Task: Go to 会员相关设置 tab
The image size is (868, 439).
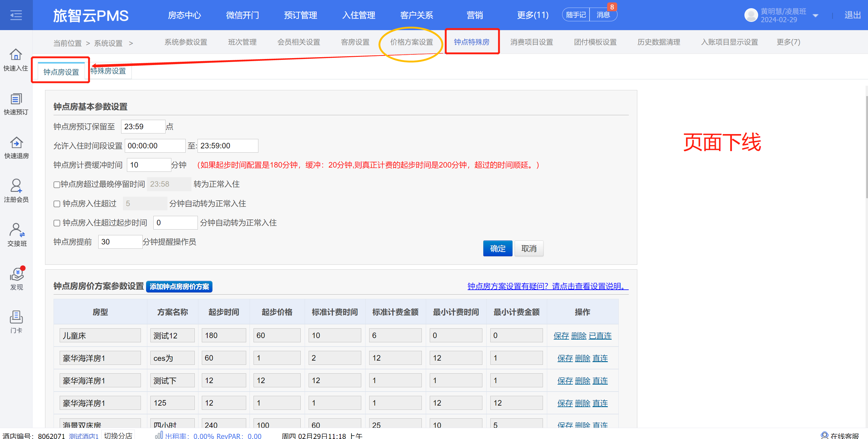Action: coord(299,42)
